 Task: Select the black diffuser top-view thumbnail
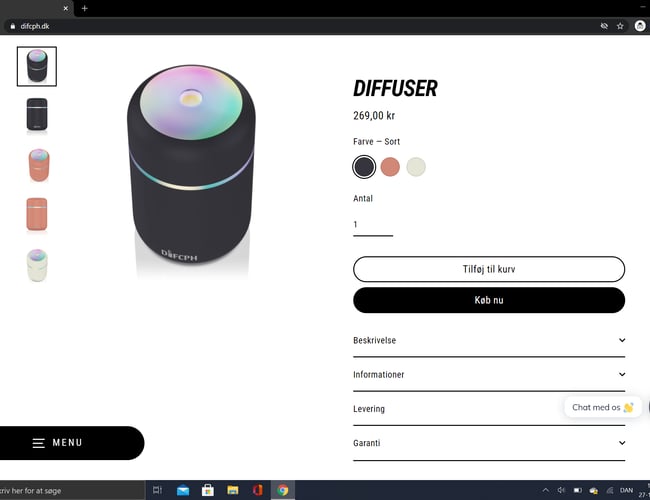pyautogui.click(x=37, y=66)
